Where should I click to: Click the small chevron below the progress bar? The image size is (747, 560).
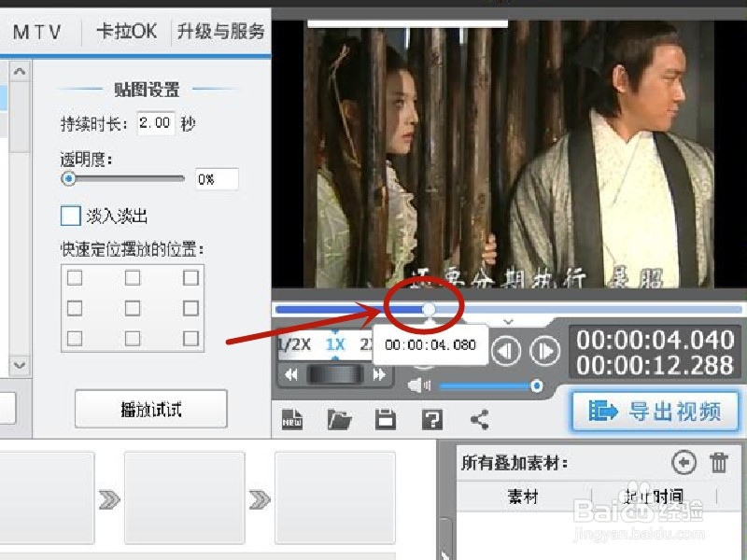pyautogui.click(x=508, y=322)
